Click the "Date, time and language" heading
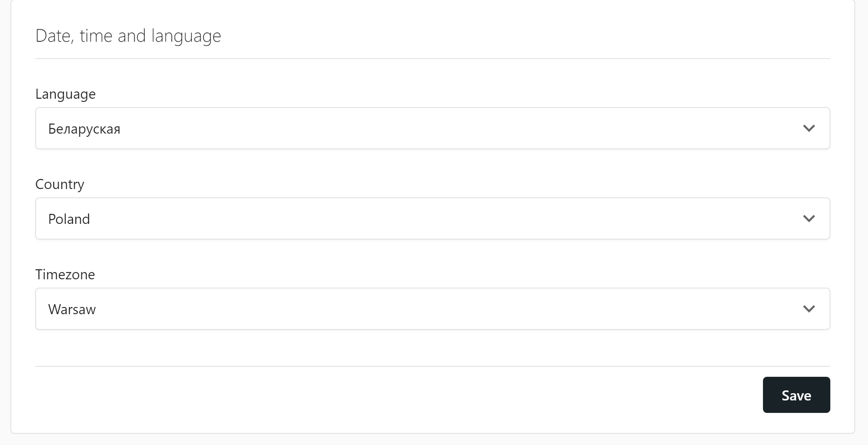The width and height of the screenshot is (868, 445). coord(128,36)
